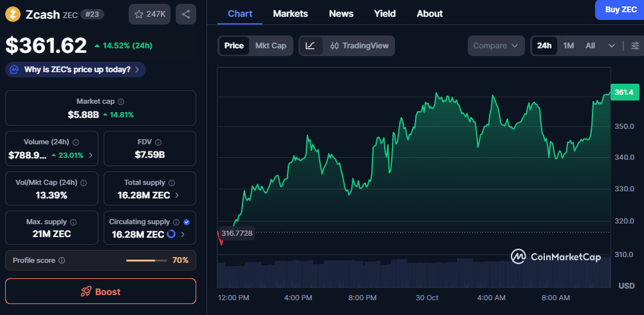Click the info icon beside Profile score
644x315 pixels.
[62, 260]
